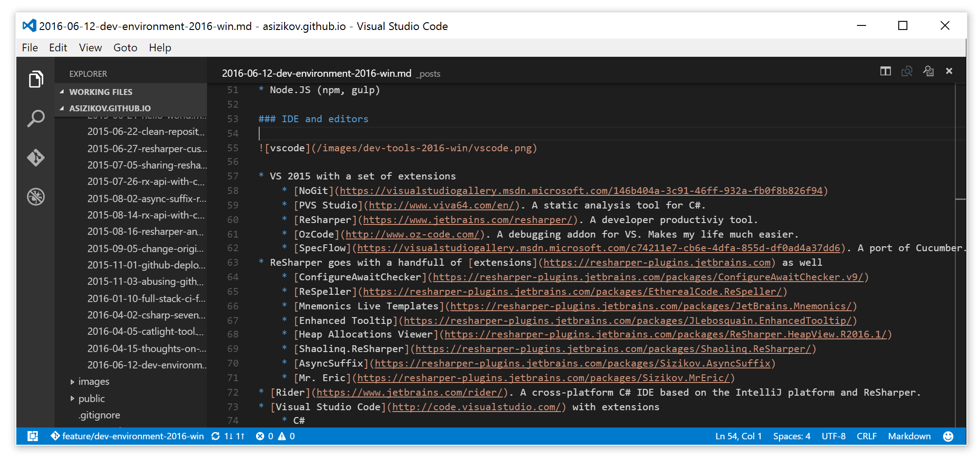The image size is (980, 457).
Task: Open the Git view in the activity bar
Action: coord(36,158)
